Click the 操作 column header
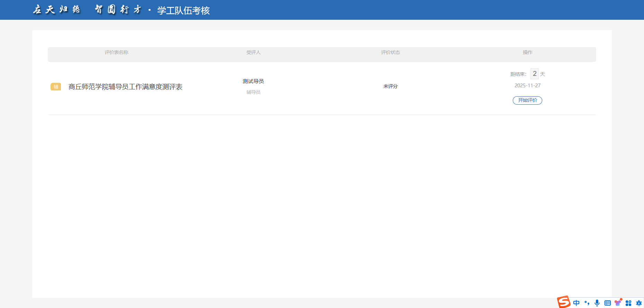Screen dimensions: 644x308 (527, 52)
